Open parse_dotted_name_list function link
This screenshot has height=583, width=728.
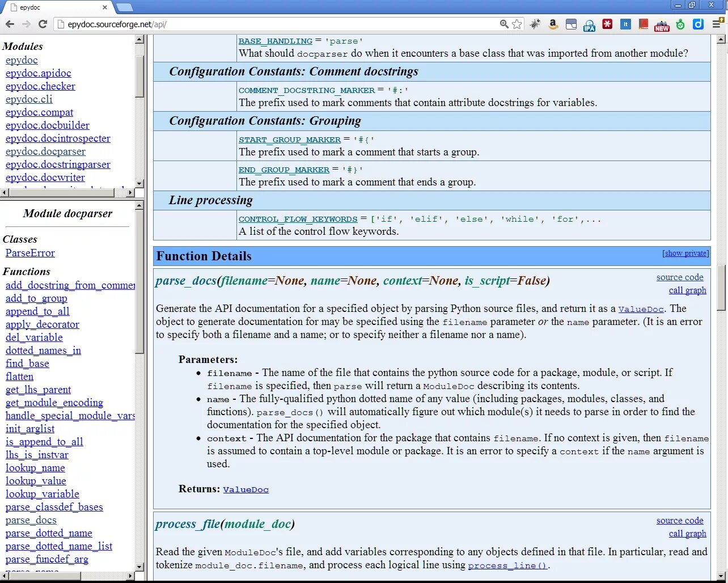[59, 546]
